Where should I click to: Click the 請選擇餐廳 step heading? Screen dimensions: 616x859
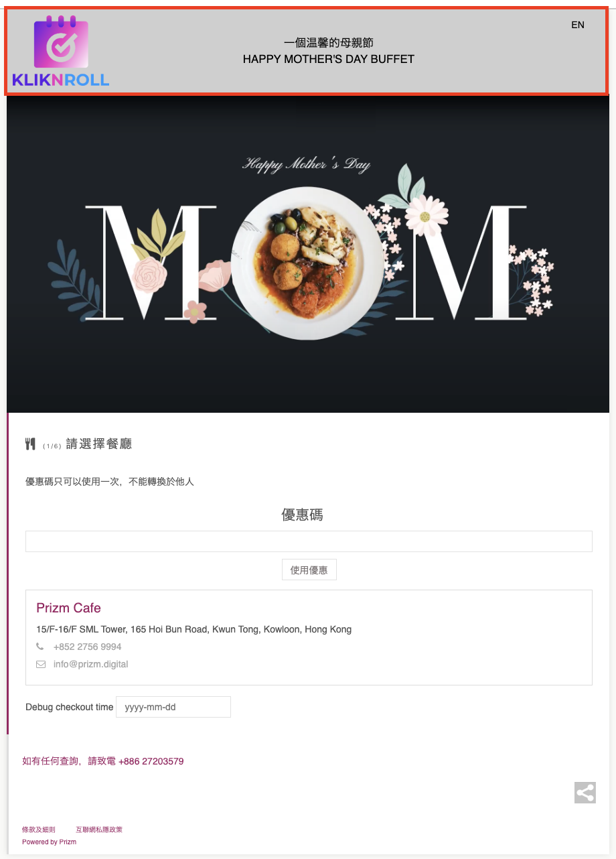[99, 444]
